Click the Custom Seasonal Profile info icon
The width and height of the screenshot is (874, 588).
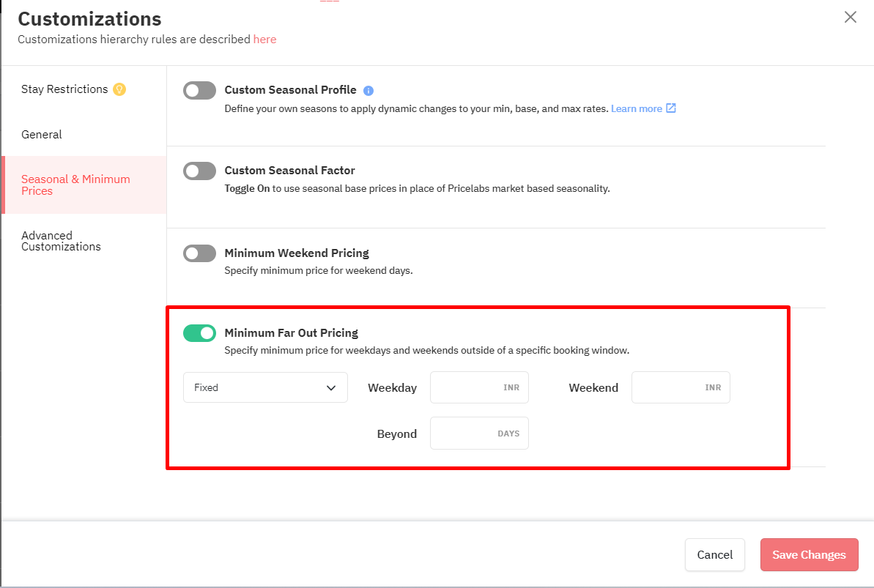[x=369, y=91]
